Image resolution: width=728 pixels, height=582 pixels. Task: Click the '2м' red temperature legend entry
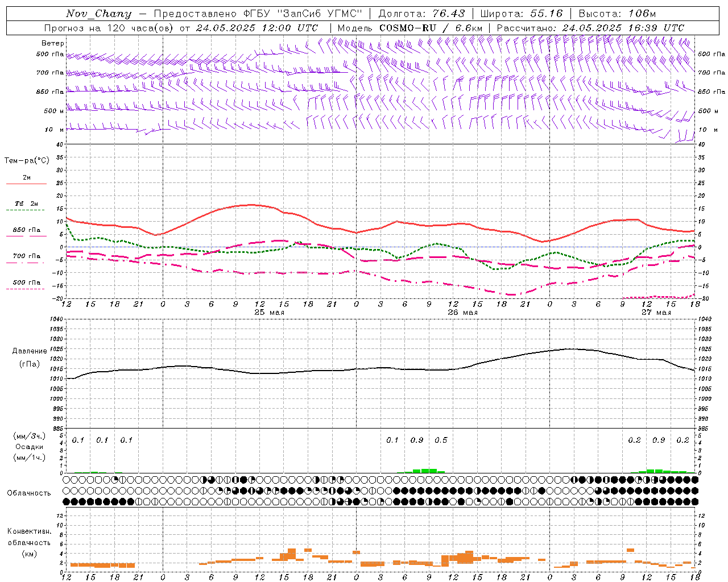coord(27,178)
